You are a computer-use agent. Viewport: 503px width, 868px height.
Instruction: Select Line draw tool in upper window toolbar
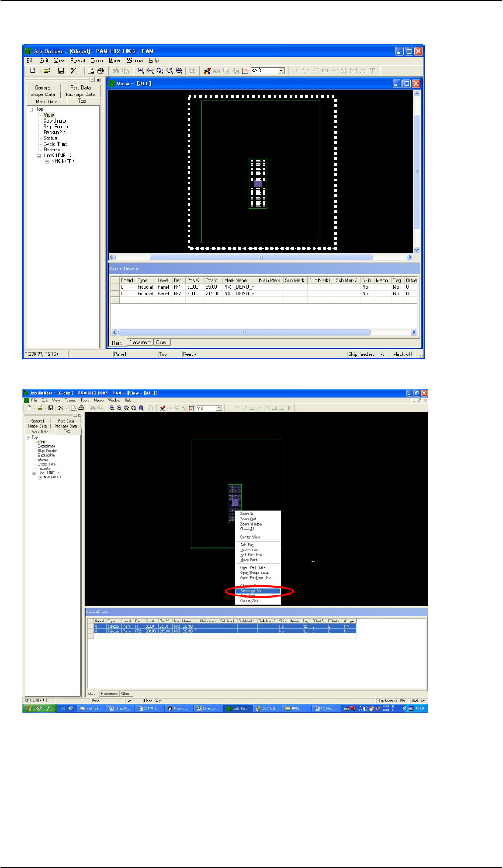[x=295, y=71]
